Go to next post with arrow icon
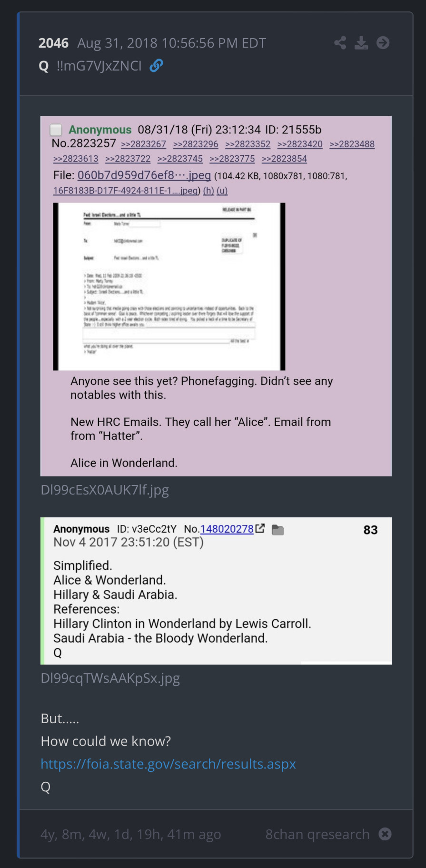 click(x=383, y=43)
